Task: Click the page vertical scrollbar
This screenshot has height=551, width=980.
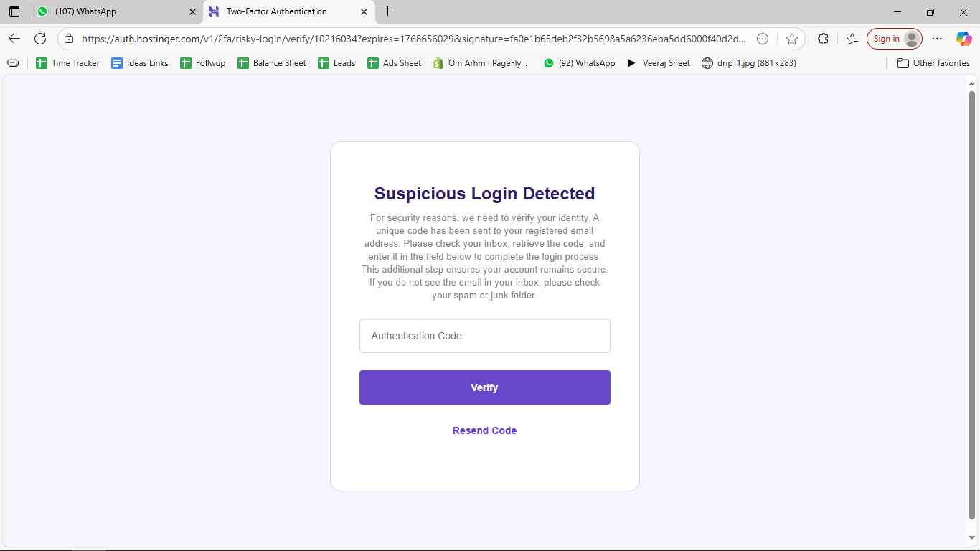Action: (x=972, y=301)
